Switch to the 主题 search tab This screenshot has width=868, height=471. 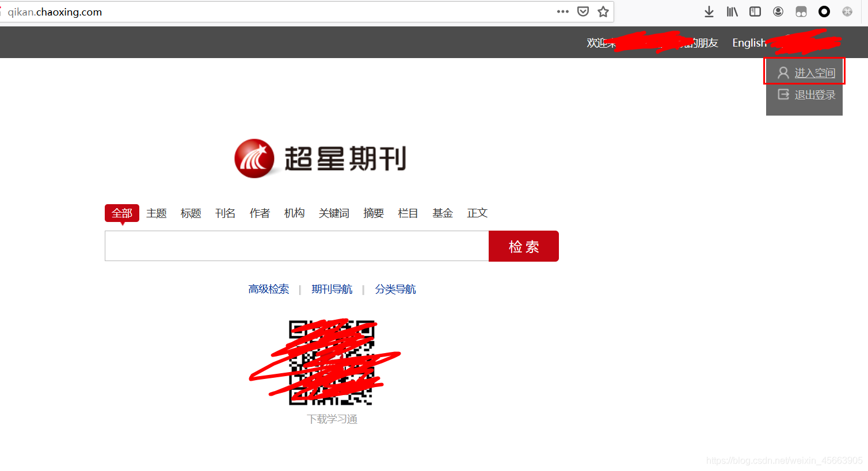pos(157,213)
